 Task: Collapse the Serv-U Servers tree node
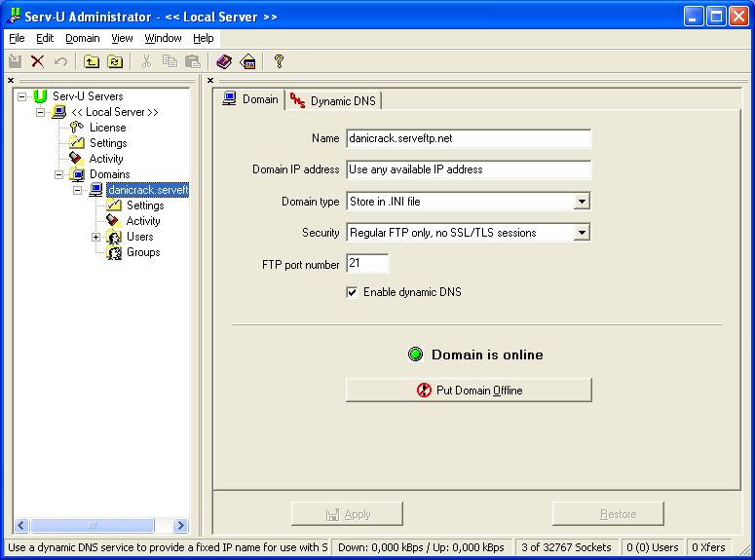click(x=21, y=96)
